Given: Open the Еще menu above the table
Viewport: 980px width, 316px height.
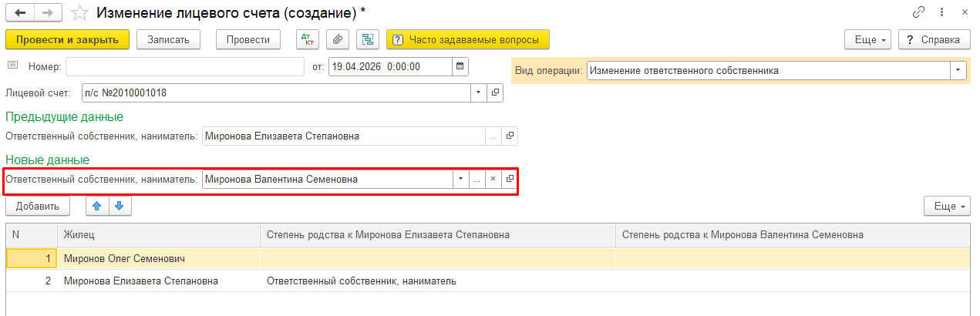Looking at the screenshot, I should point(948,206).
